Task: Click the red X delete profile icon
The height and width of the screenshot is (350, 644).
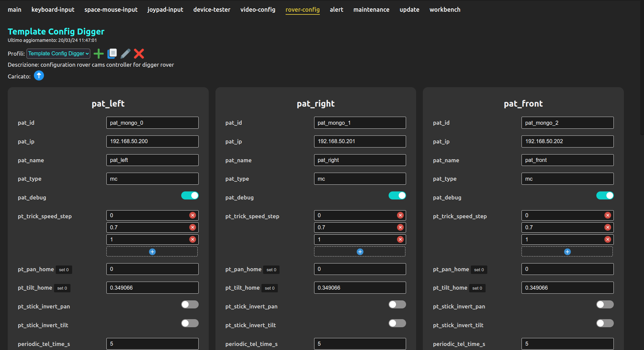Action: (x=139, y=54)
